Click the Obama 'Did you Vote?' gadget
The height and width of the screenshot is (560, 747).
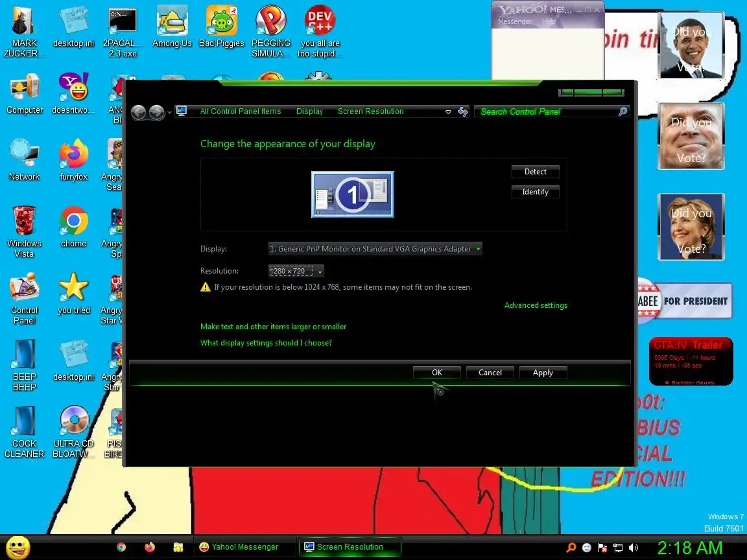691,45
